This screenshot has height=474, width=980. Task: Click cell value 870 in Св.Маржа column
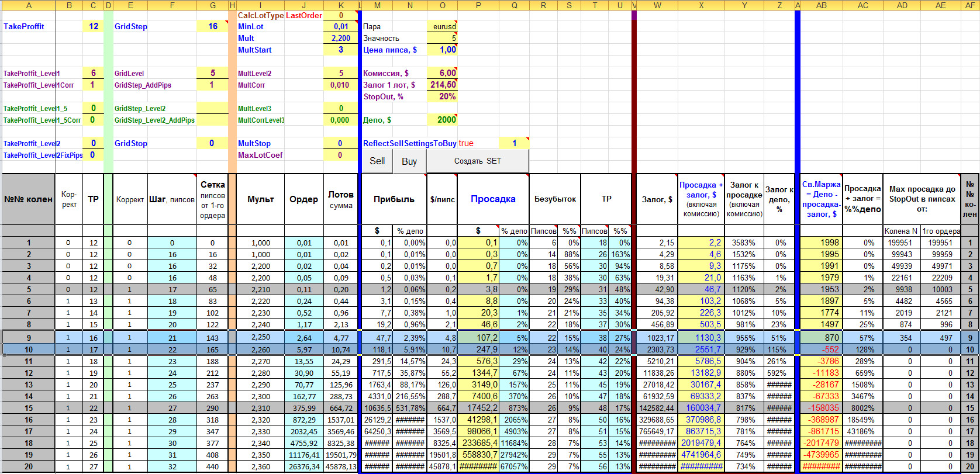point(821,337)
